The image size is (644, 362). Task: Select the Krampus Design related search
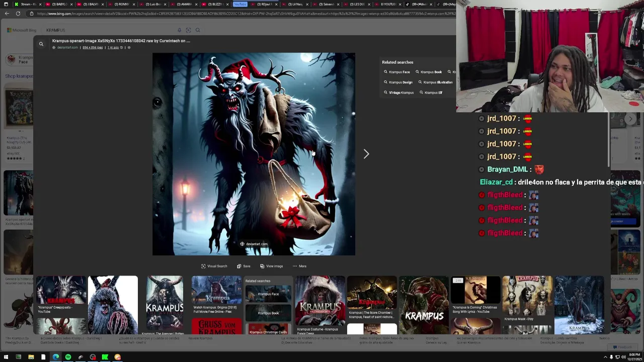(398, 82)
